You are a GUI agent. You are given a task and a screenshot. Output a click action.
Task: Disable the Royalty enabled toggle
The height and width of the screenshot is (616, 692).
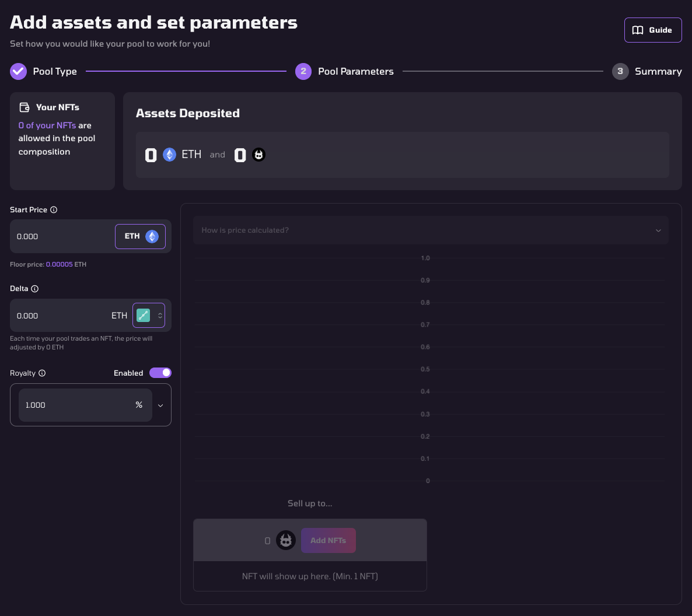(x=160, y=373)
